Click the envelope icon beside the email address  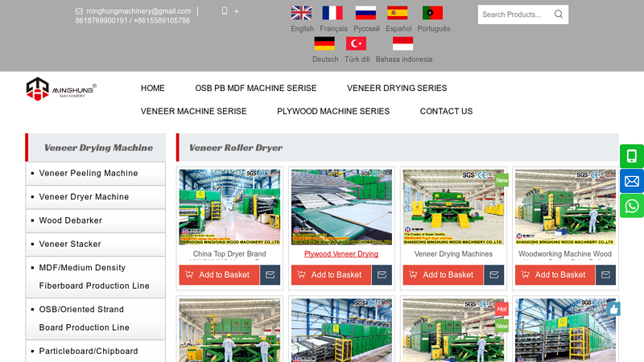[79, 11]
